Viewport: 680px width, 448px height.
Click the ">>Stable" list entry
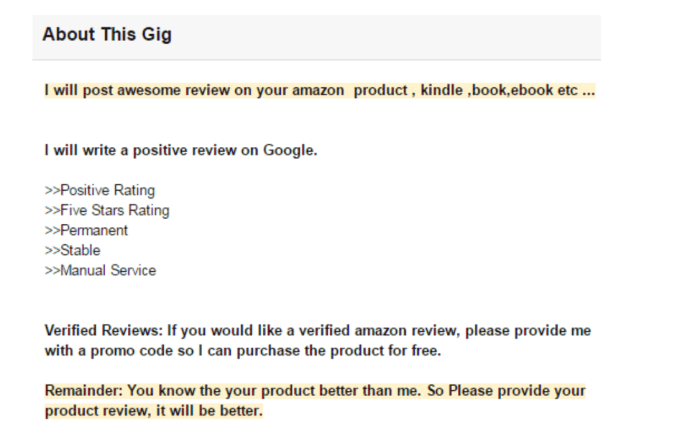73,250
